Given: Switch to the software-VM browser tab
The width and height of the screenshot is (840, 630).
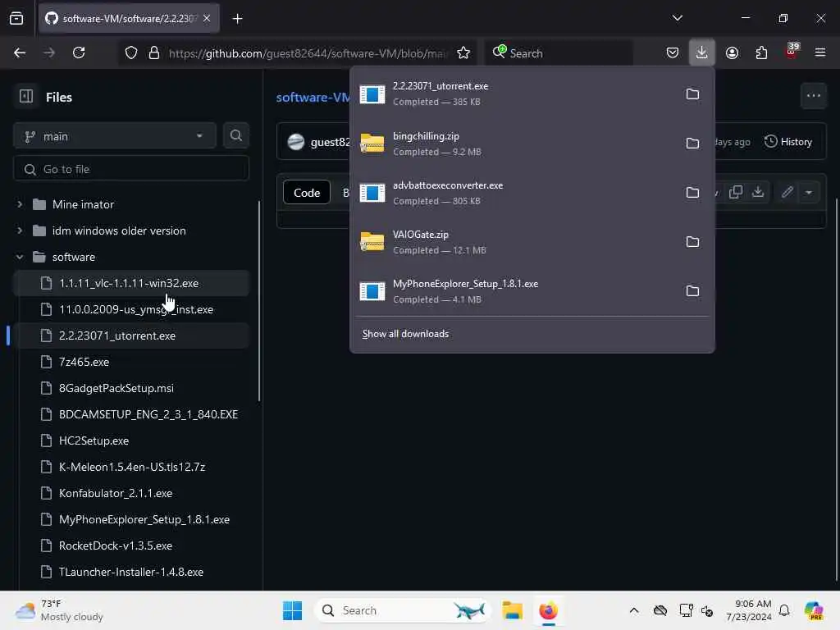Looking at the screenshot, I should (x=129, y=19).
